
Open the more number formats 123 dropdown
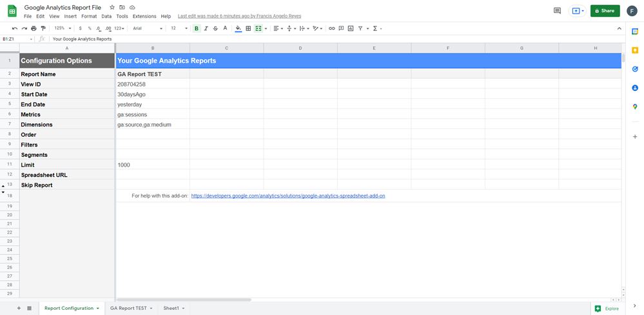119,28
